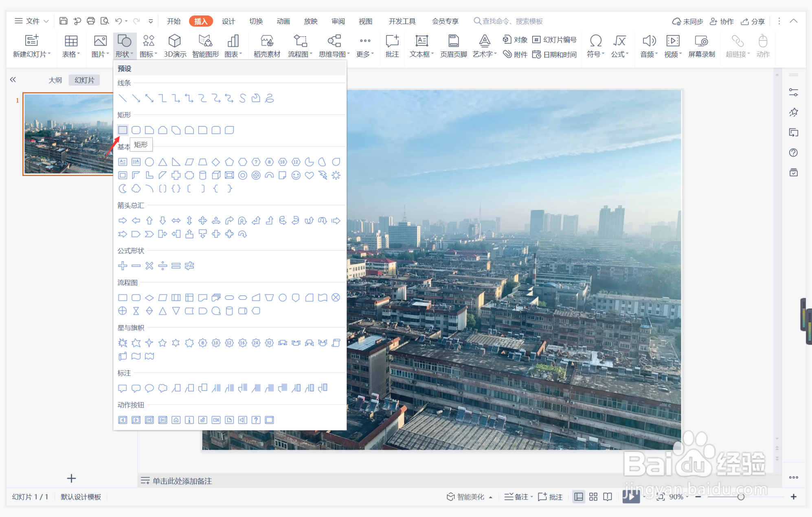The image size is (812, 517).
Task: Click the save icon in quick toolbar
Action: click(63, 21)
